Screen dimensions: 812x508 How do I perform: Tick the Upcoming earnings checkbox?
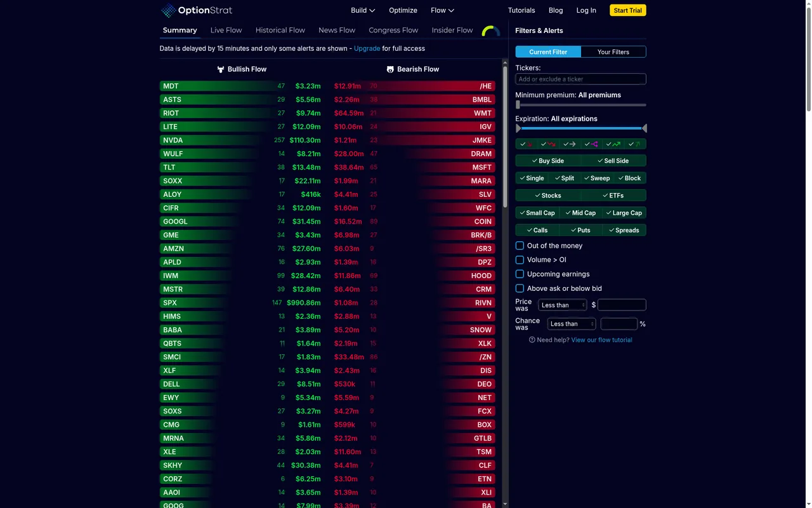point(520,274)
